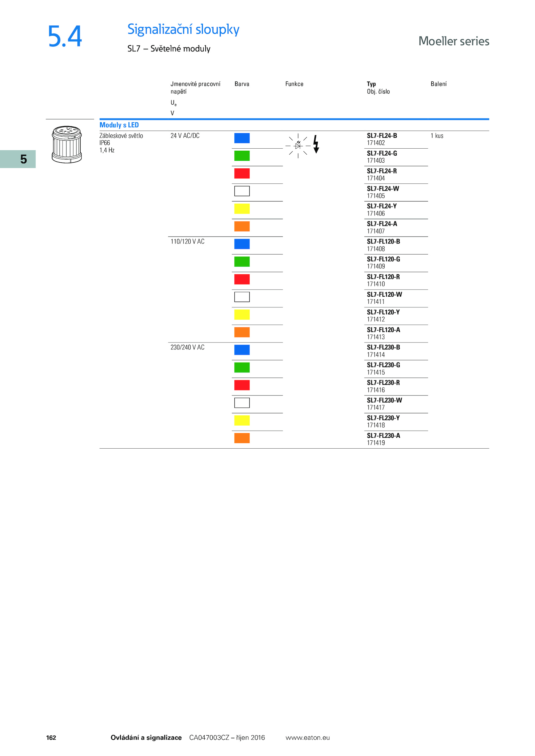The image size is (535, 756).
Task: Click the flashing LED function symbol
Action: [298, 146]
